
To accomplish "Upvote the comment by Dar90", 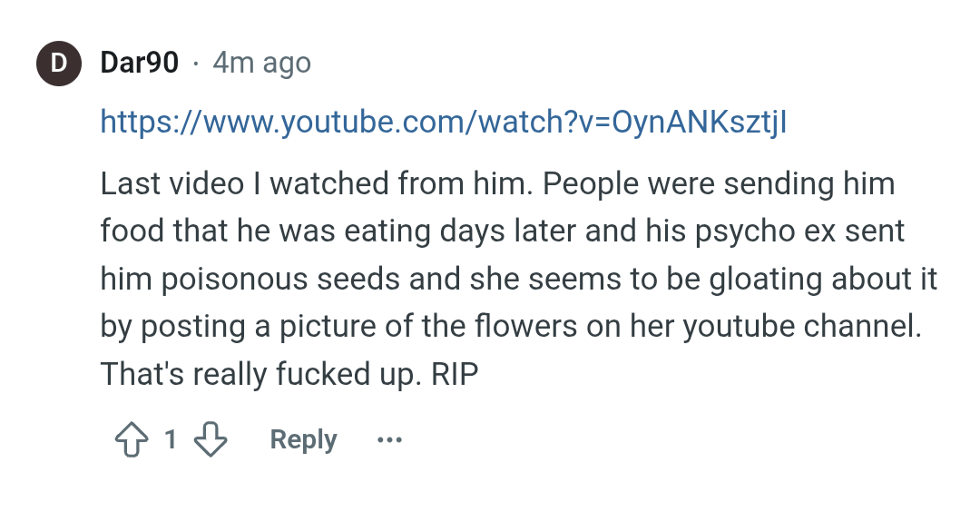I will pyautogui.click(x=132, y=439).
